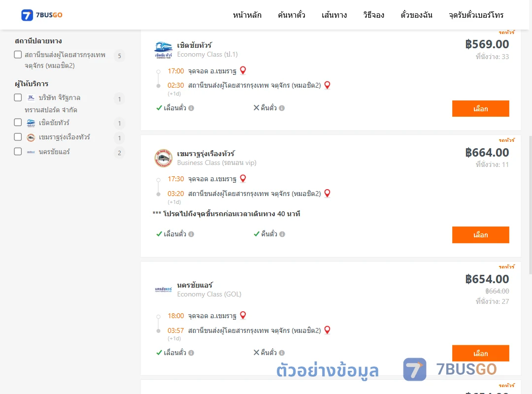Click JK logo in operator filter
This screenshot has width=532, height=394.
click(x=31, y=98)
